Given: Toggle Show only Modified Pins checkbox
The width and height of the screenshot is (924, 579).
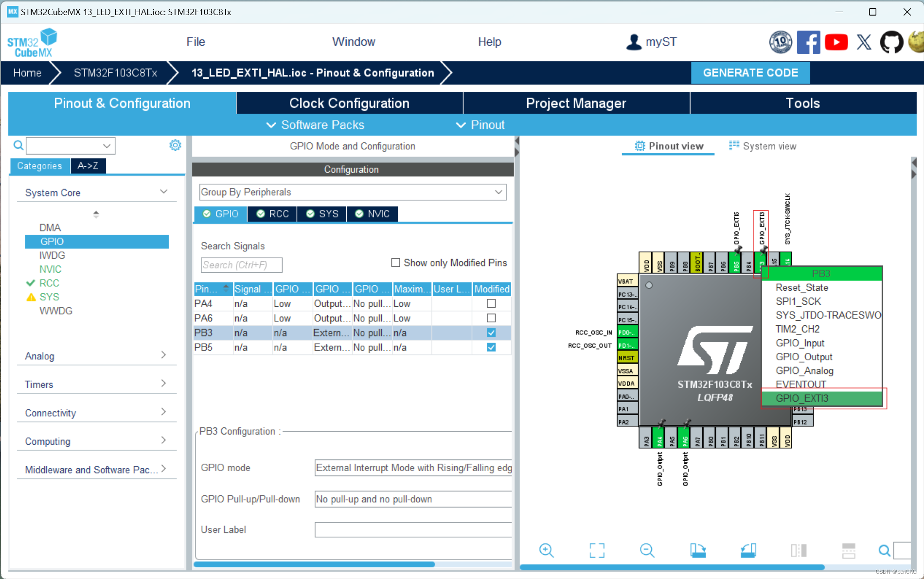Looking at the screenshot, I should [x=395, y=263].
